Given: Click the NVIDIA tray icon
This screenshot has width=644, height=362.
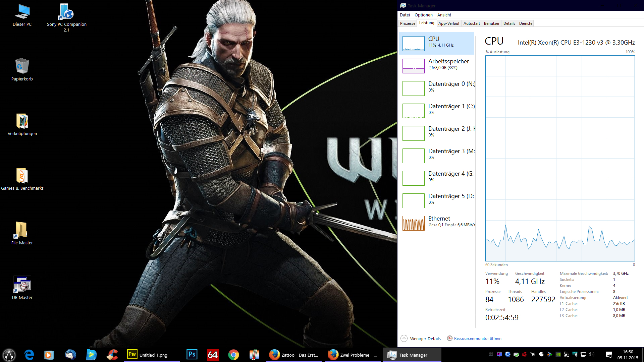Looking at the screenshot, I should click(x=558, y=354).
